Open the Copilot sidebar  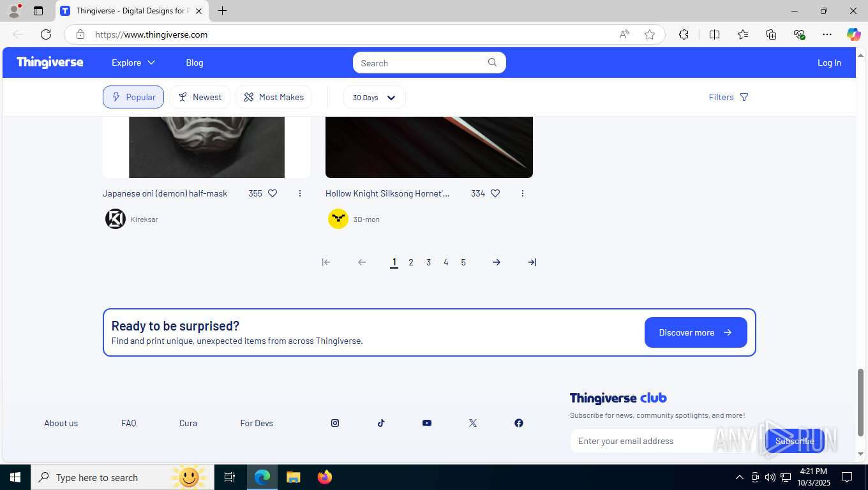click(x=853, y=34)
